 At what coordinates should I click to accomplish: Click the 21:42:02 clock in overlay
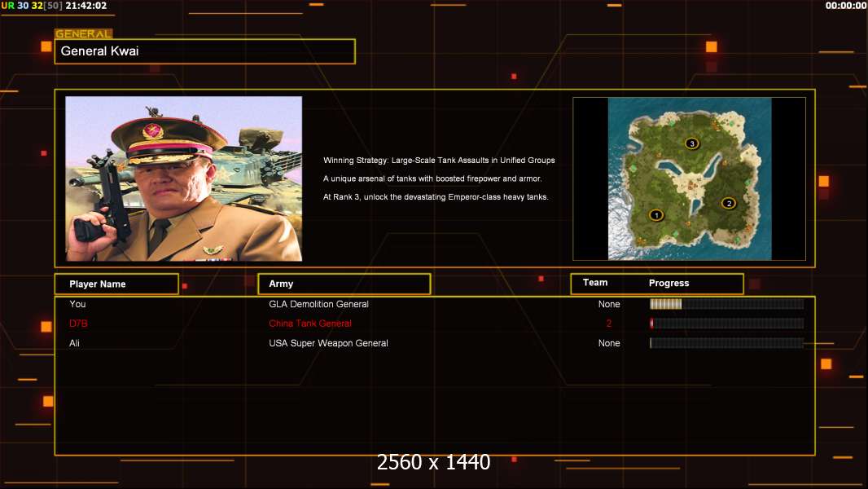tap(85, 6)
